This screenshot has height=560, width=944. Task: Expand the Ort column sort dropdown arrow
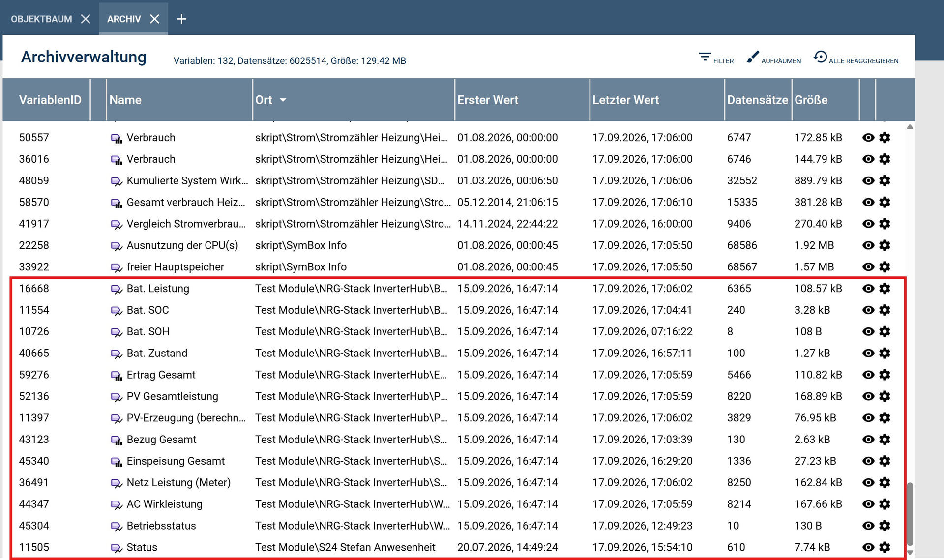tap(283, 100)
